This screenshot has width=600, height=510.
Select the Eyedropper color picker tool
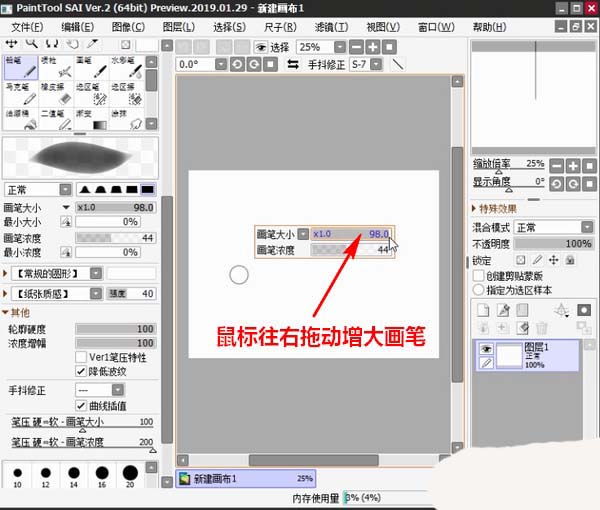(92, 44)
